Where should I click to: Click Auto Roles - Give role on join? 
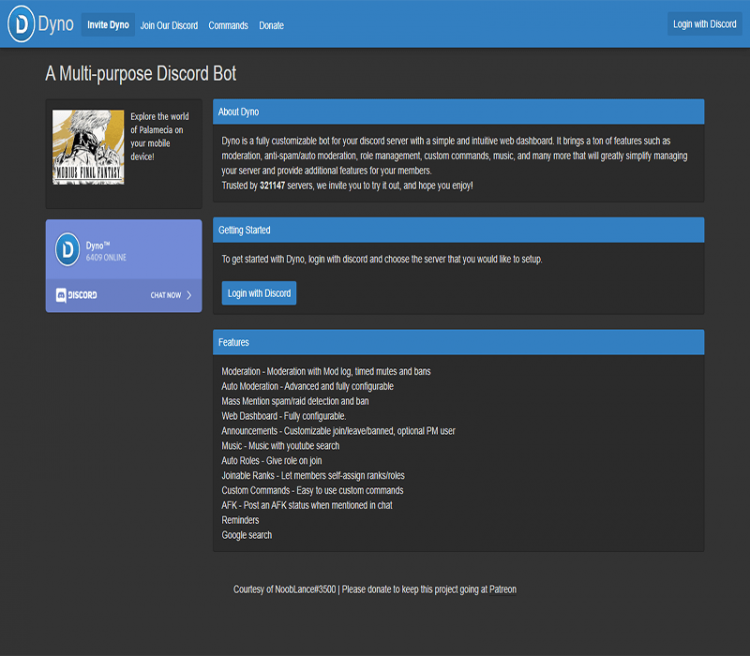pyautogui.click(x=271, y=460)
